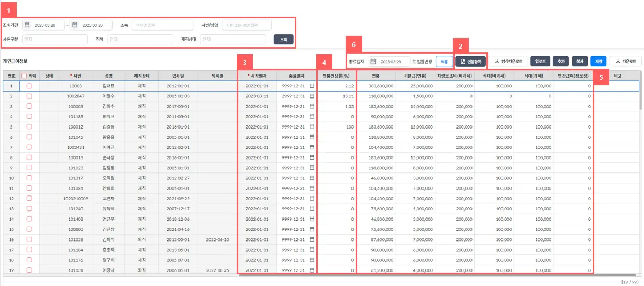This screenshot has height=286, width=644.
Task: Open the 직책 dropdown
Action: [x=139, y=39]
